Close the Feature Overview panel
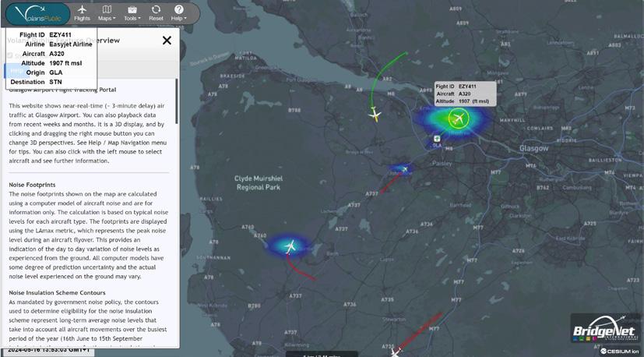The image size is (644, 357). [167, 41]
